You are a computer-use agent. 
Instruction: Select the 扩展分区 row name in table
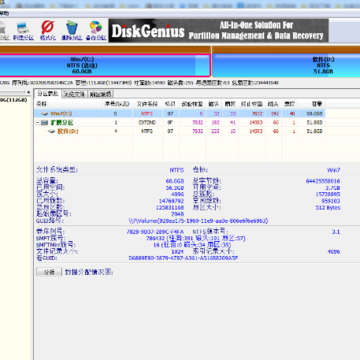click(61, 123)
